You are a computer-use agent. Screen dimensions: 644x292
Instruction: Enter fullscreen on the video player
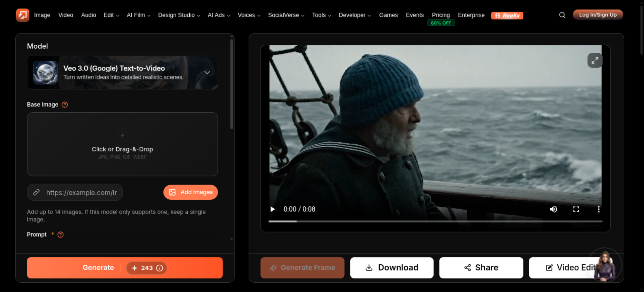(576, 209)
